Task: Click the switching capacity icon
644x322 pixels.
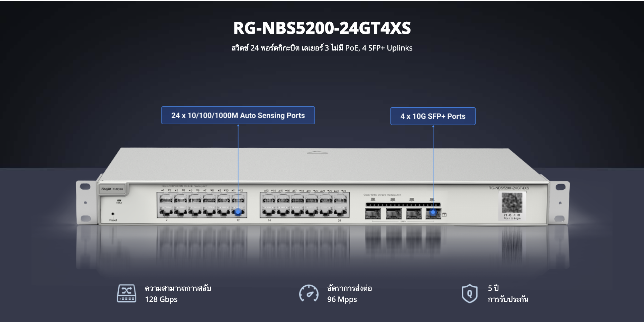Action: tap(126, 294)
